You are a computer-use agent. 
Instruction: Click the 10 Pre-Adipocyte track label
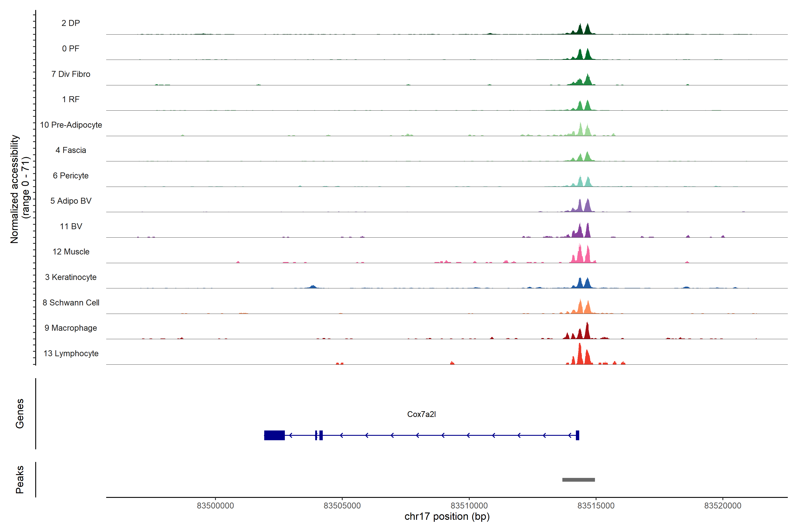point(71,125)
